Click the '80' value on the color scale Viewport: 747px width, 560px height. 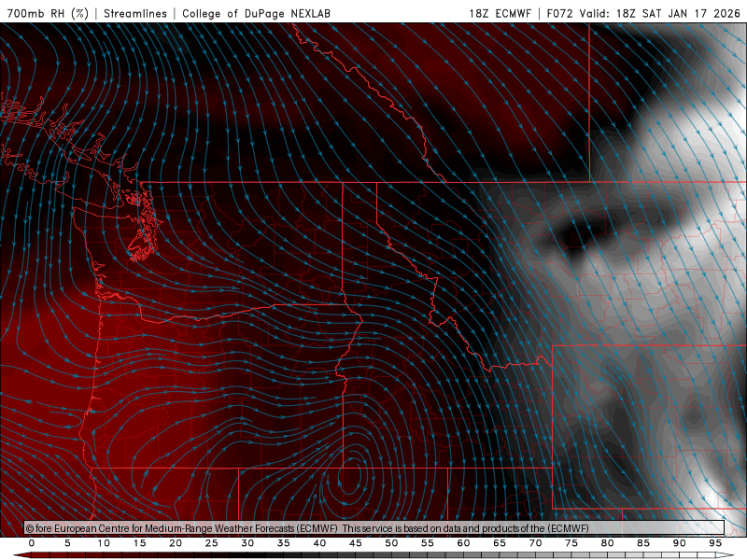pyautogui.click(x=607, y=543)
